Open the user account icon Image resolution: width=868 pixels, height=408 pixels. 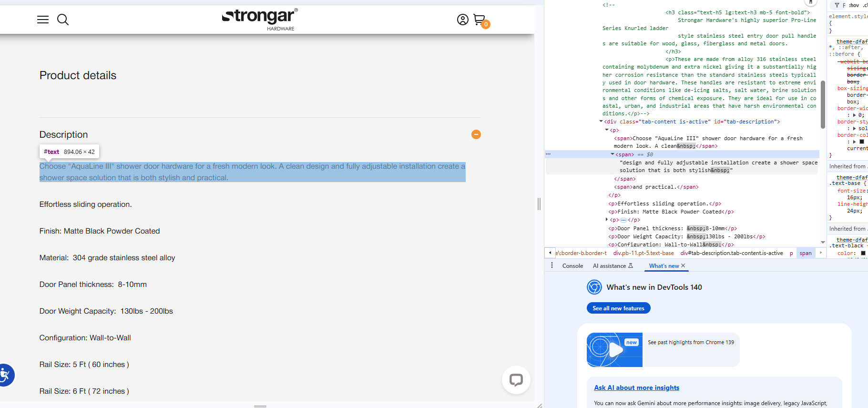click(x=462, y=20)
